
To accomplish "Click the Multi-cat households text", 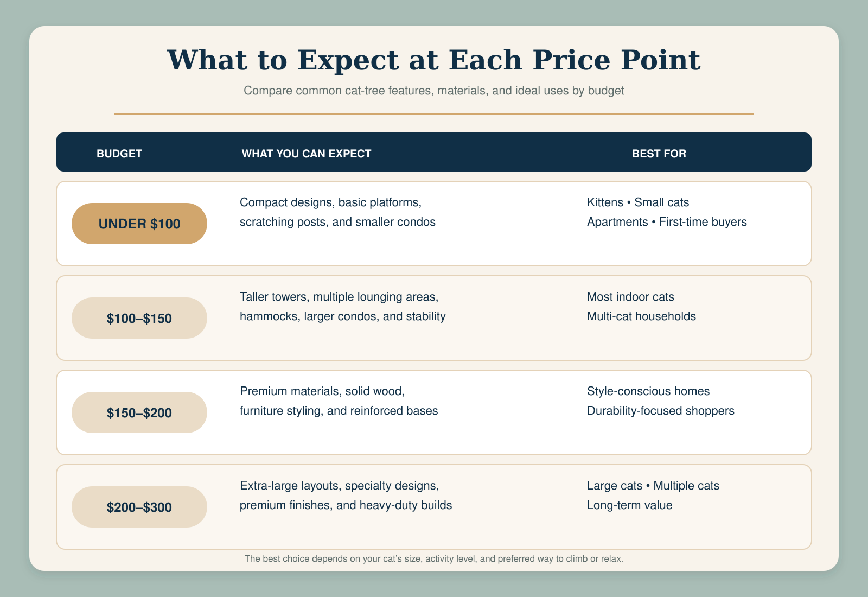I will click(641, 316).
